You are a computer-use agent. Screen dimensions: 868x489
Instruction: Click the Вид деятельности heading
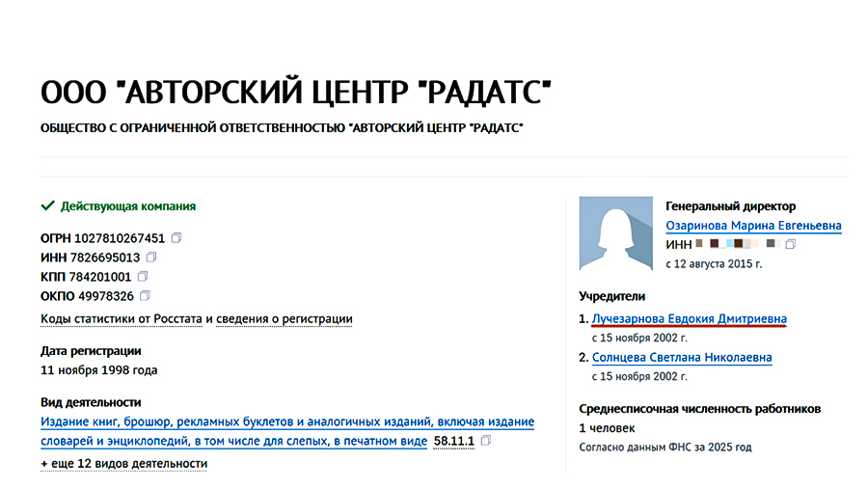[91, 402]
